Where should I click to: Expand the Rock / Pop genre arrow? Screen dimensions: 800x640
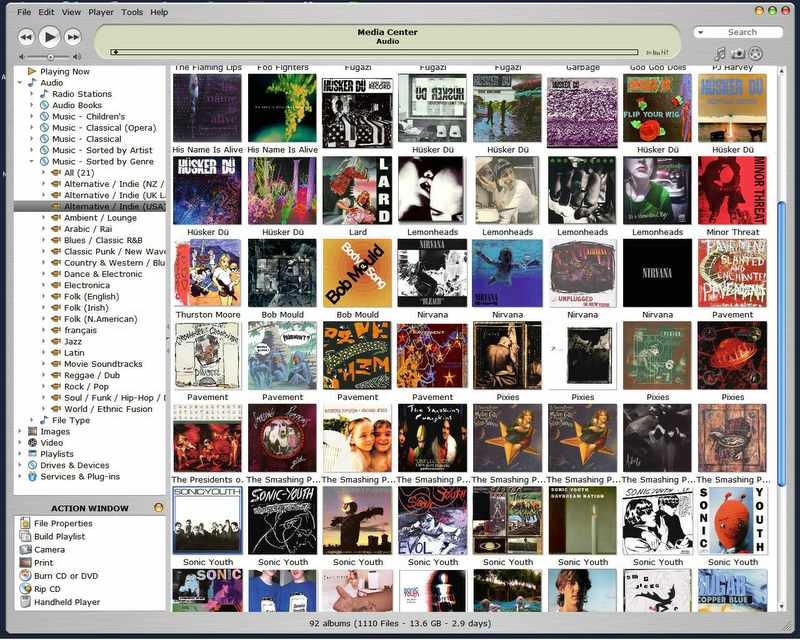tap(44, 386)
